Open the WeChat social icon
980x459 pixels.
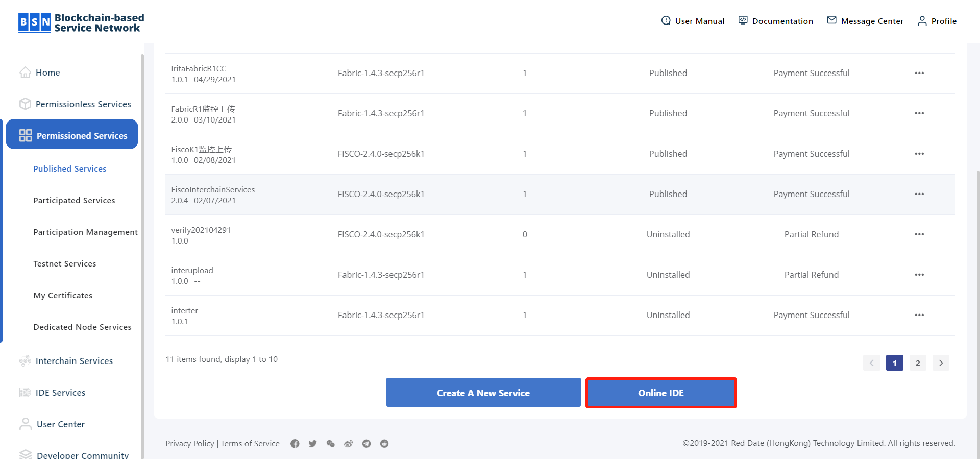pyautogui.click(x=331, y=444)
